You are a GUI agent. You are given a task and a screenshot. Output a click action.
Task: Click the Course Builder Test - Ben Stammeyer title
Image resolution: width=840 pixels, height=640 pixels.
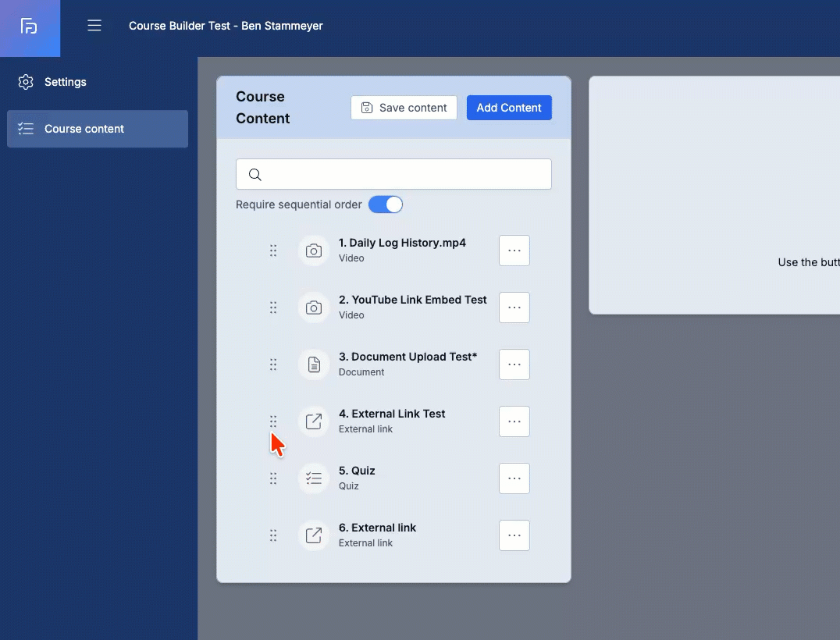tap(226, 26)
